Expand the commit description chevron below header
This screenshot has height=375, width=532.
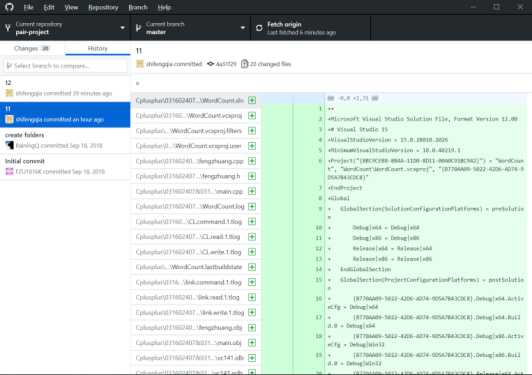point(137,83)
